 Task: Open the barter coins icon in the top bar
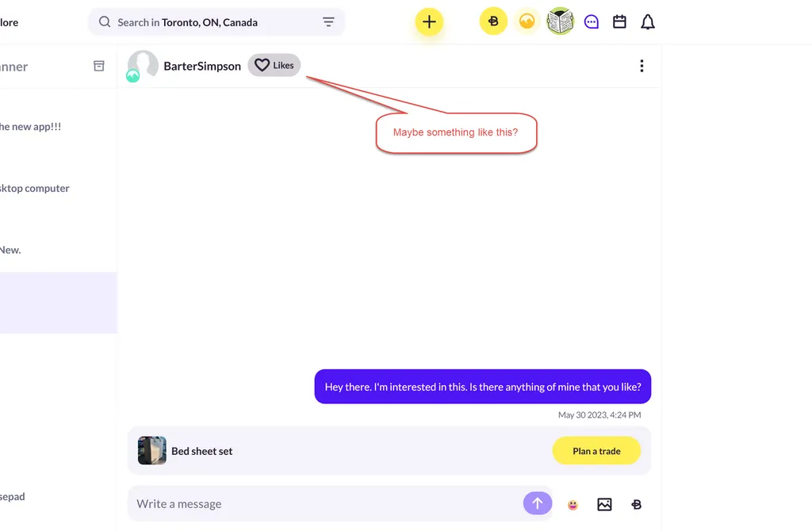pos(493,21)
